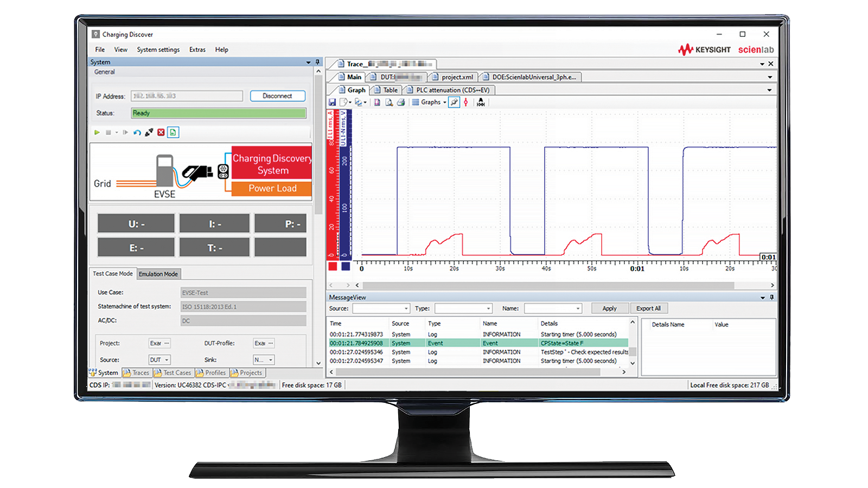Select the green report document icon
The width and height of the screenshot is (868, 488).
(x=174, y=132)
